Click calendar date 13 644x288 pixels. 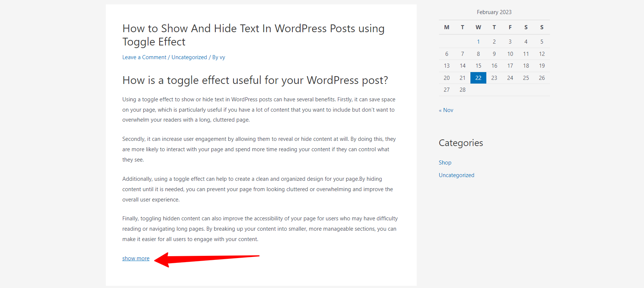pyautogui.click(x=447, y=66)
